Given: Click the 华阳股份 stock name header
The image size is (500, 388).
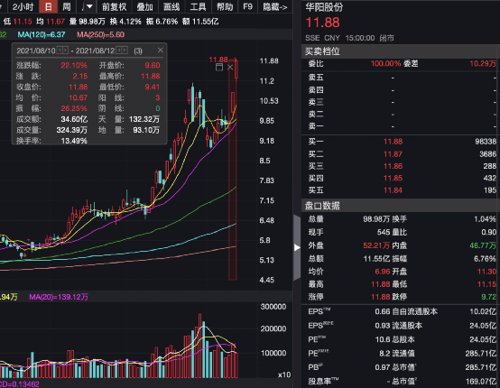Looking at the screenshot, I should tap(324, 7).
